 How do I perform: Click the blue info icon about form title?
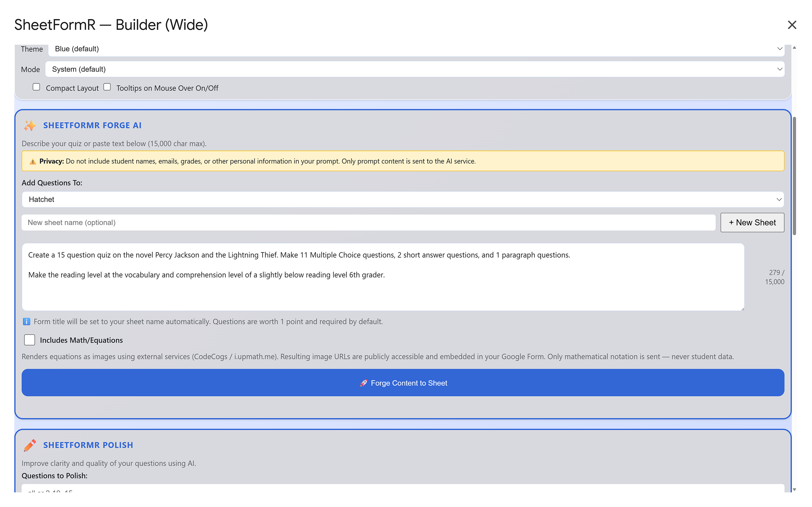27,321
